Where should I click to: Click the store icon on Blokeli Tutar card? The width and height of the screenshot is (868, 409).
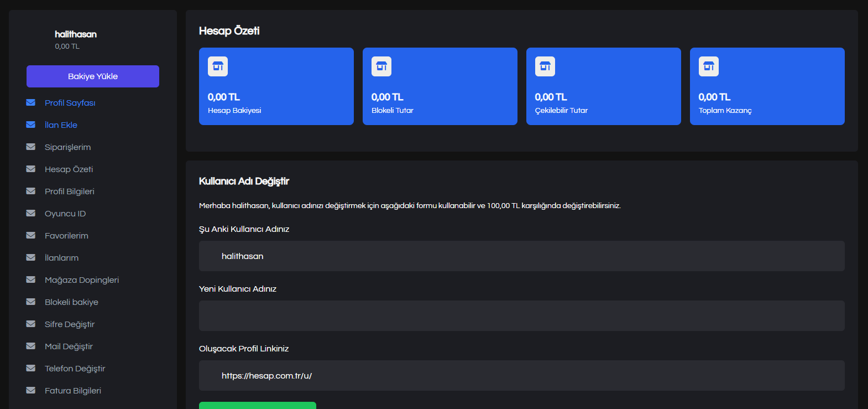[x=381, y=66]
